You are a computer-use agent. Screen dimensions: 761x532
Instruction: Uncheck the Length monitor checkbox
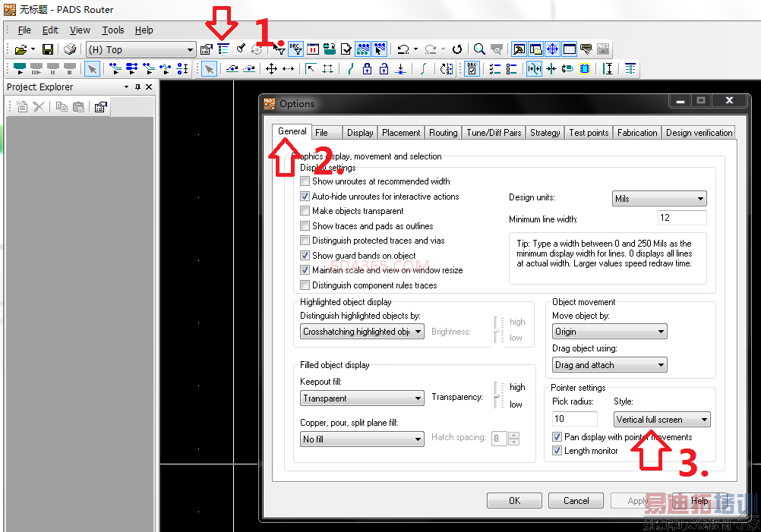pos(557,451)
